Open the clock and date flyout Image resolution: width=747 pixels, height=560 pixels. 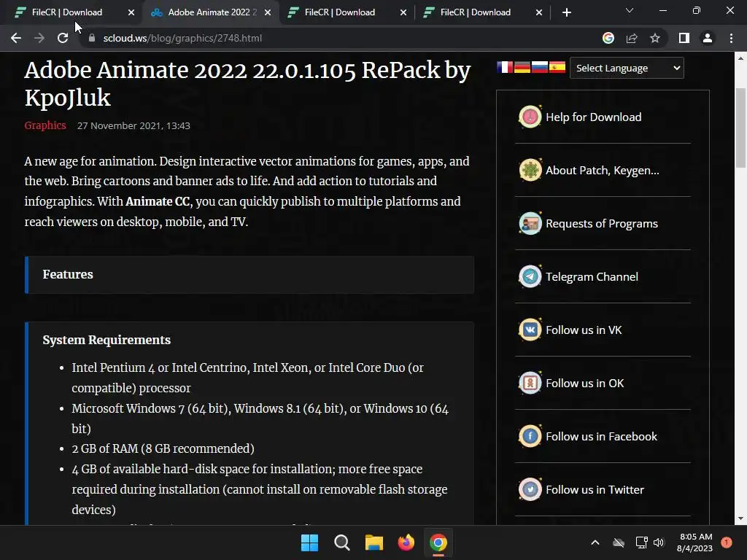click(x=694, y=542)
